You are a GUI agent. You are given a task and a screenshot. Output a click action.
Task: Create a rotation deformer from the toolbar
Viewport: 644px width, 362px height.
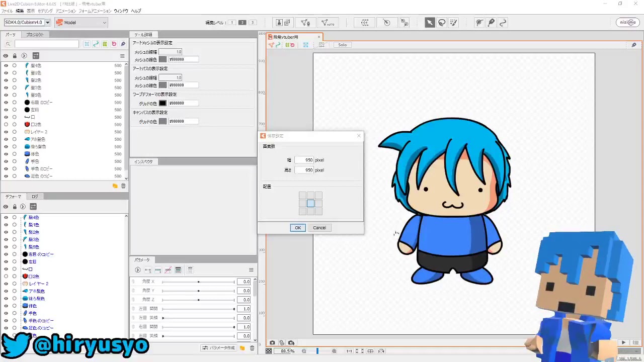pyautogui.click(x=386, y=23)
